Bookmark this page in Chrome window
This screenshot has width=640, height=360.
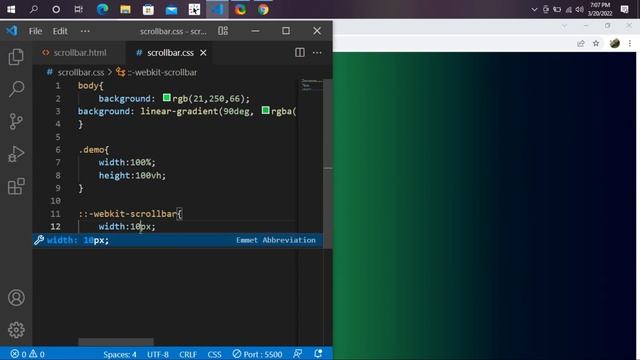point(596,43)
